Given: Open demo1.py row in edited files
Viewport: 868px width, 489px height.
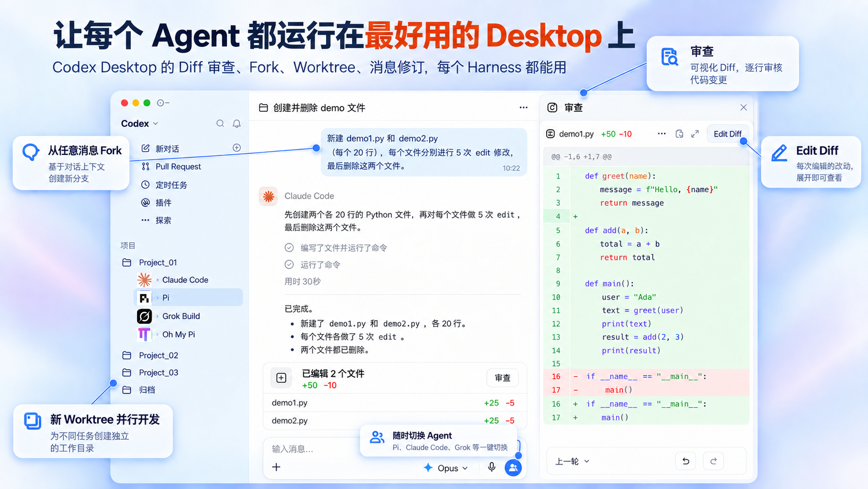Looking at the screenshot, I should [x=394, y=403].
